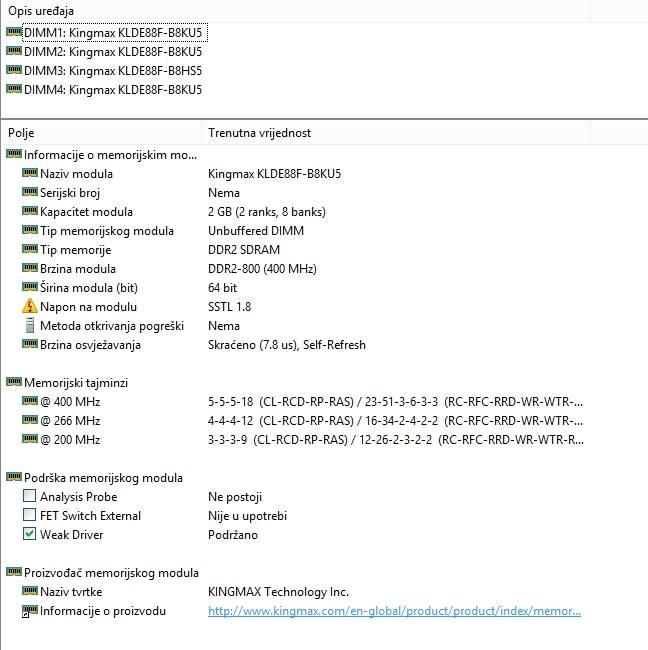Click the Podrška memorijskog modula icon

14,477
